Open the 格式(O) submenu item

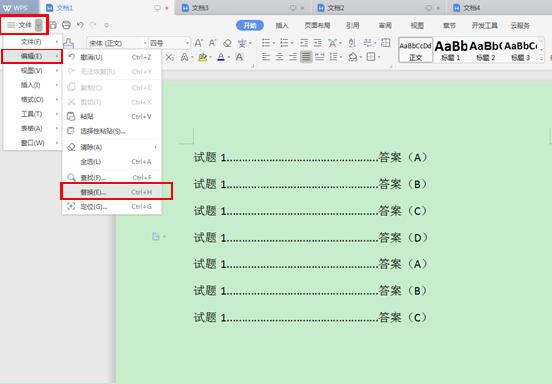(x=33, y=100)
